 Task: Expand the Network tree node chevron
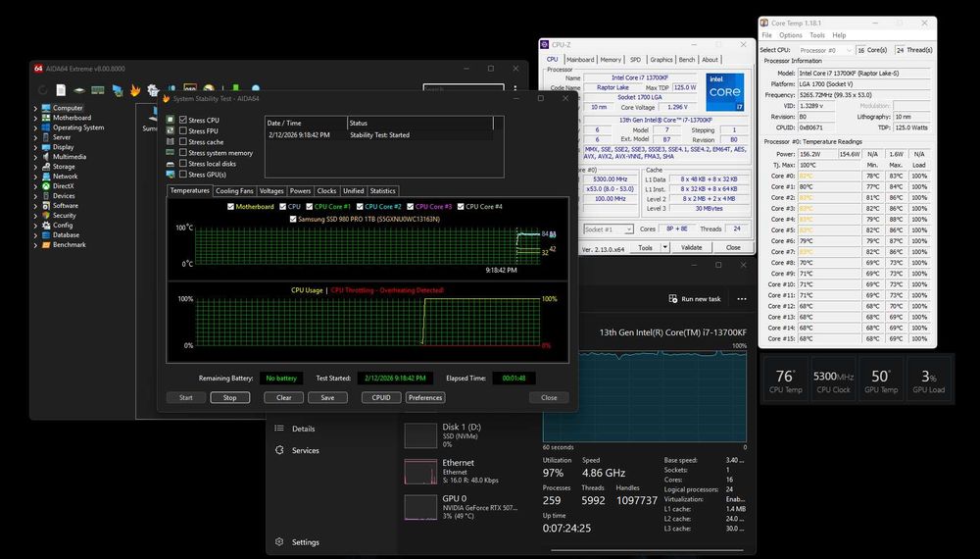(35, 177)
